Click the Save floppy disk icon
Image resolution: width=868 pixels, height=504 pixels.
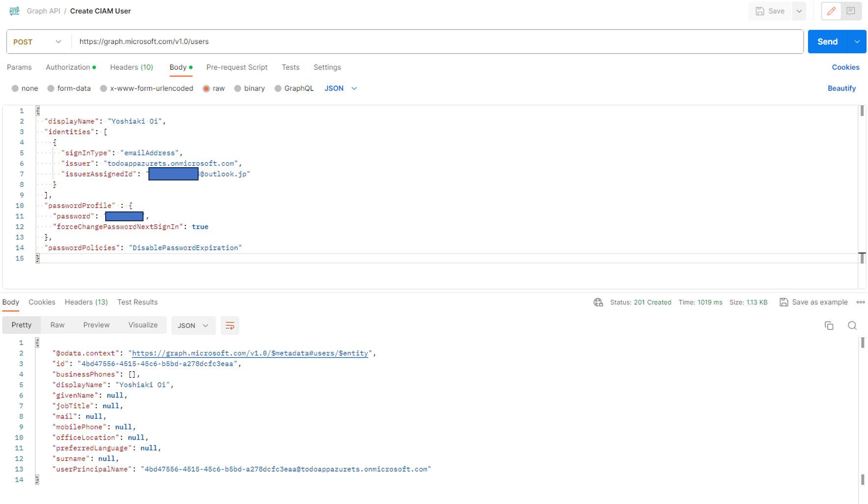pyautogui.click(x=760, y=11)
